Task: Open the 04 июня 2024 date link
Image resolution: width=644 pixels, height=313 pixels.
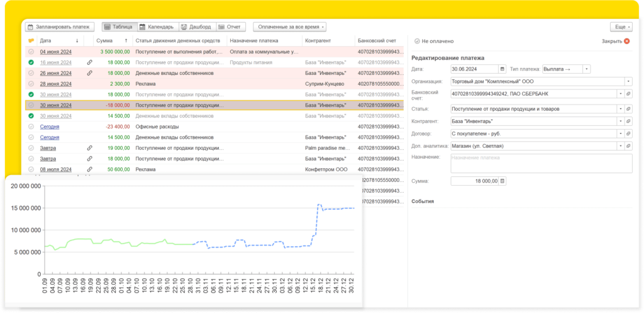Action: pyautogui.click(x=55, y=52)
